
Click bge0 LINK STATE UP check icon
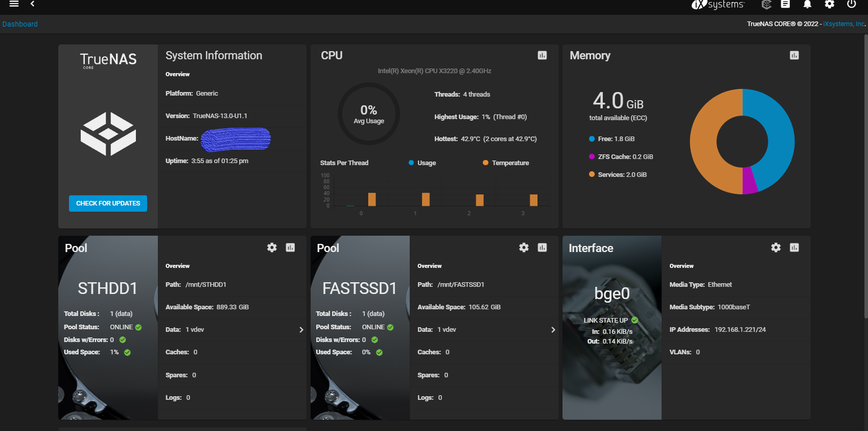pyautogui.click(x=635, y=320)
